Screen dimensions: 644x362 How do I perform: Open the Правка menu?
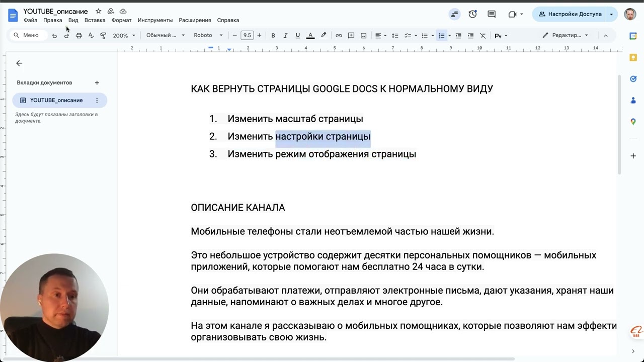tap(52, 20)
